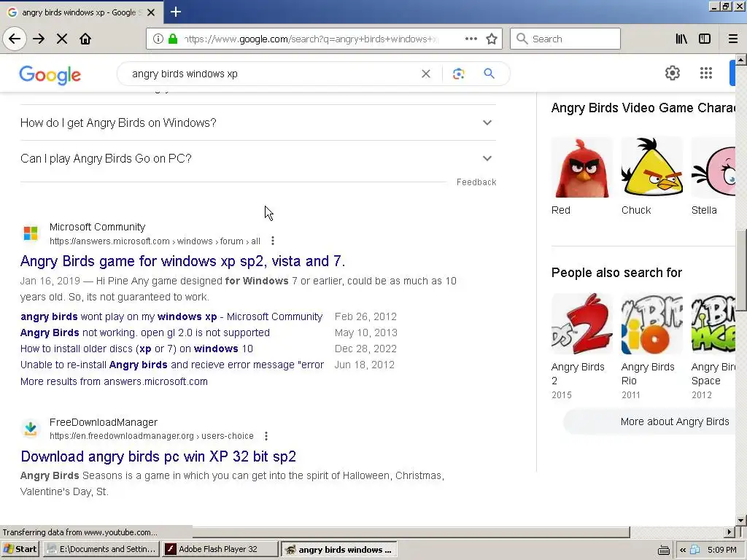Open "Angry Birds not working. open gl 2.0" link
This screenshot has width=747, height=560.
click(145, 332)
